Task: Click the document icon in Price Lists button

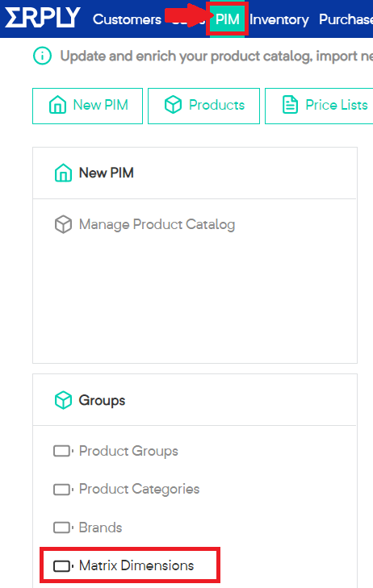Action: (x=290, y=105)
